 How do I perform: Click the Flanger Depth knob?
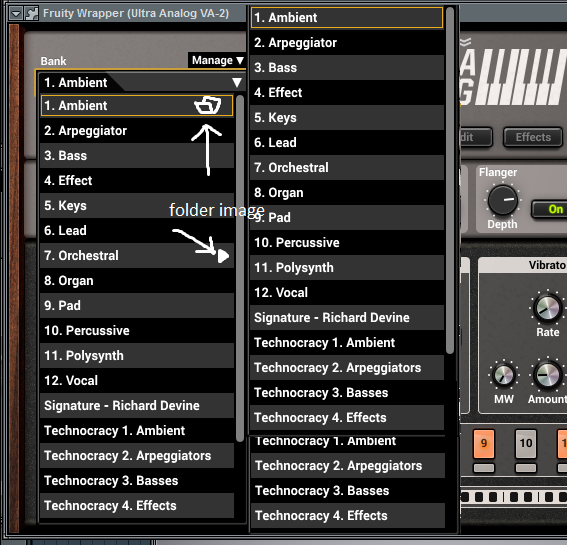pos(503,200)
